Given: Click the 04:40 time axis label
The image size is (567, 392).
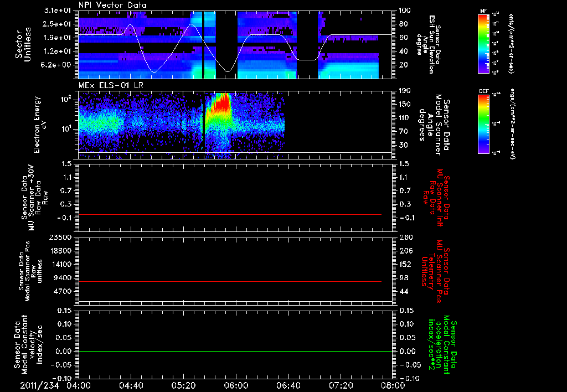Looking at the screenshot, I should coord(131,385).
